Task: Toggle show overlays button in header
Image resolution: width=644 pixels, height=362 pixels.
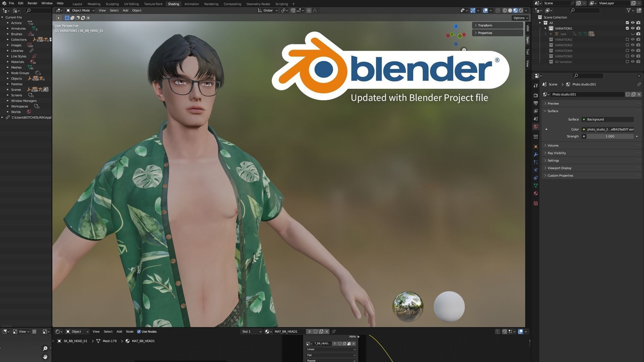Action: (x=485, y=10)
